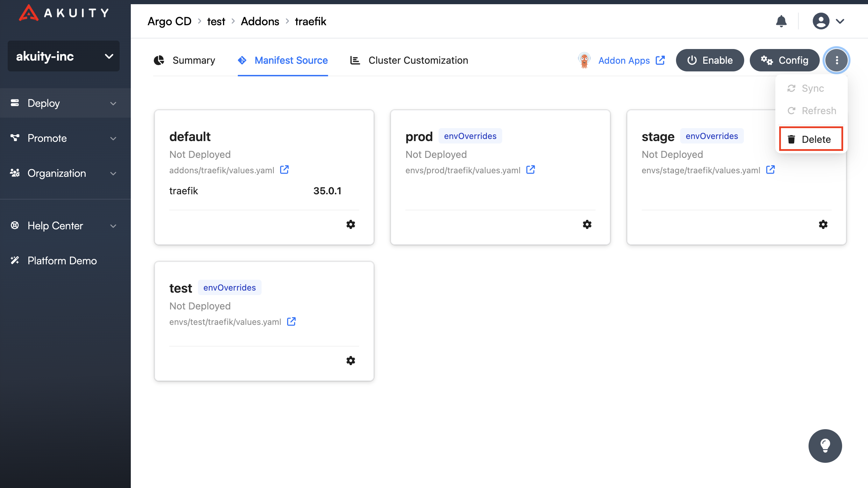Click the envs/stage/traefik/values.yaml path
Viewport: 868px width, 488px height.
(701, 170)
